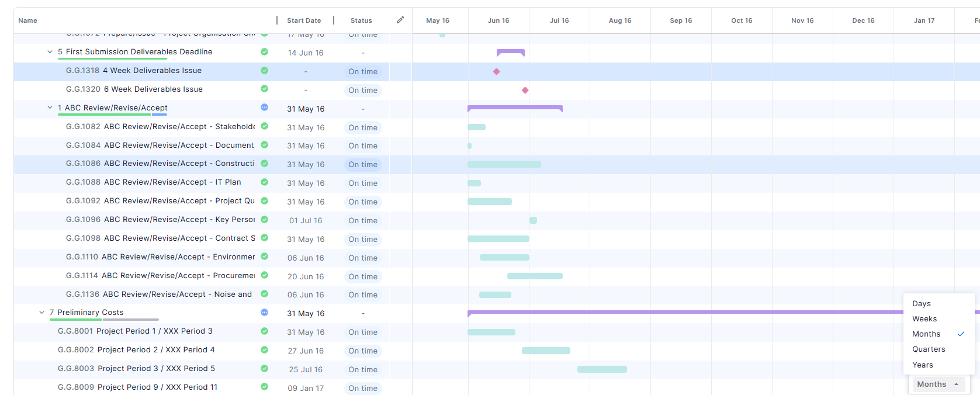
Task: Click On time status of G.G.1318
Action: click(x=363, y=72)
